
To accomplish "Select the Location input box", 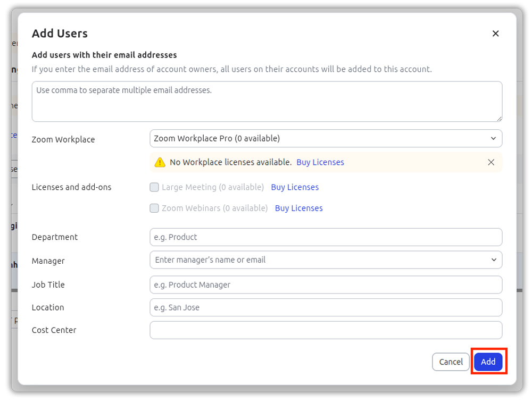I will pos(326,307).
